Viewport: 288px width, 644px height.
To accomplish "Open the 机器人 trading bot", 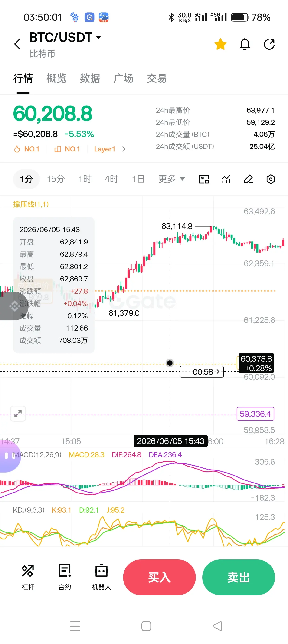I will coord(101,577).
